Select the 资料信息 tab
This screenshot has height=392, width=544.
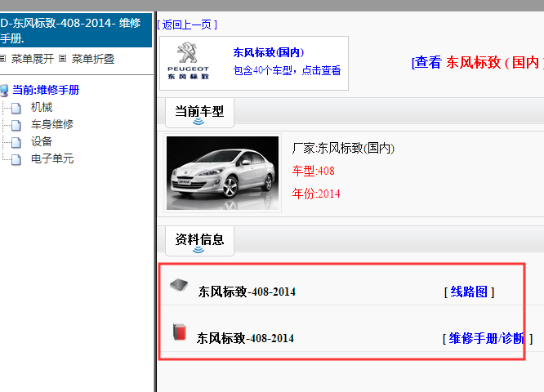[199, 240]
